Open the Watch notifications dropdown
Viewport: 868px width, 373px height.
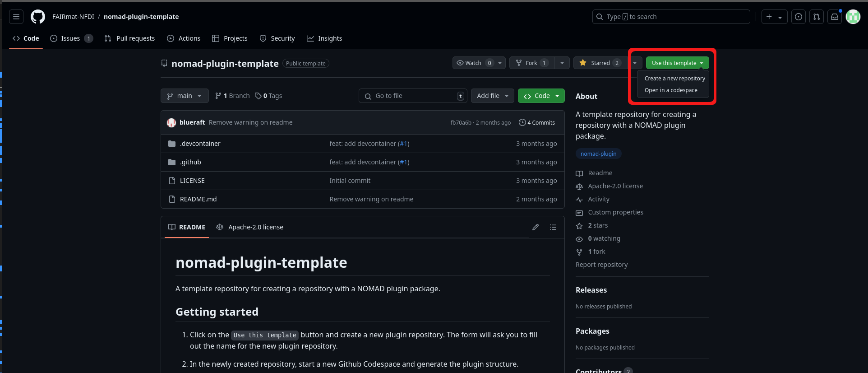pyautogui.click(x=479, y=63)
